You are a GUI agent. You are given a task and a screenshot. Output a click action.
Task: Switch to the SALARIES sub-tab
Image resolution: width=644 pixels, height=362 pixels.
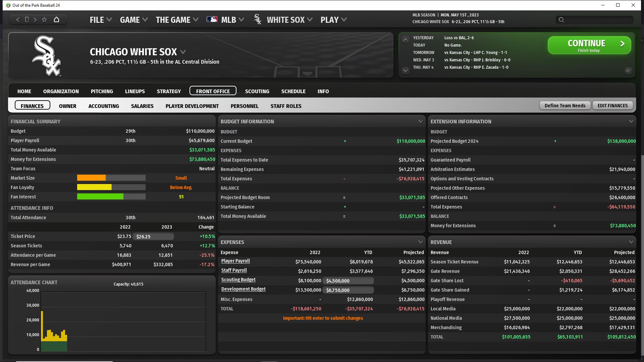pos(142,106)
